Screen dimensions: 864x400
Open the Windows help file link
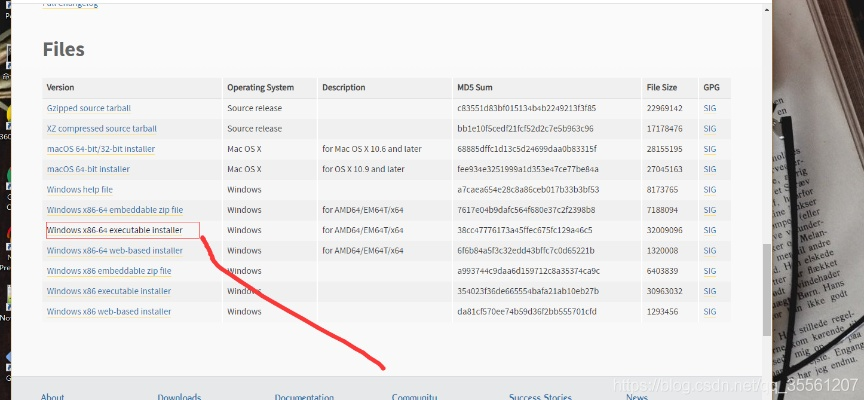(79, 190)
